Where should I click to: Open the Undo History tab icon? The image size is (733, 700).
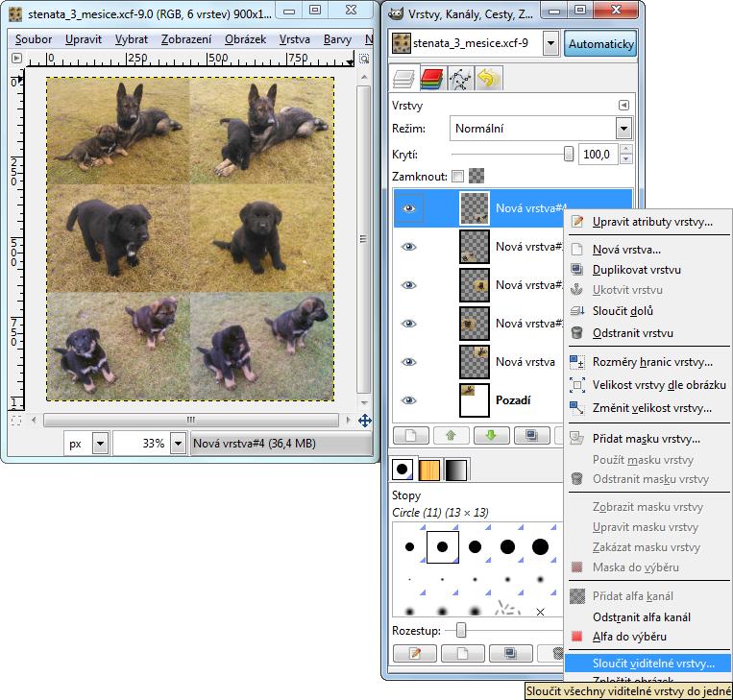pos(488,78)
